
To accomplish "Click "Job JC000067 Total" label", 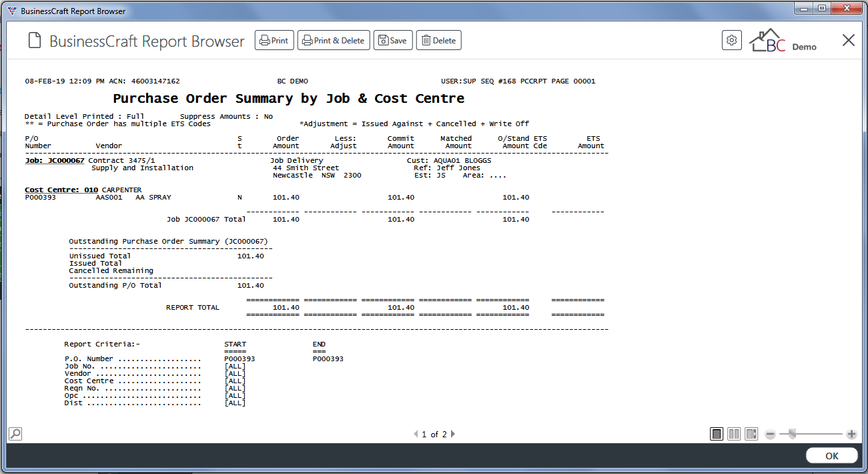I will (x=206, y=220).
